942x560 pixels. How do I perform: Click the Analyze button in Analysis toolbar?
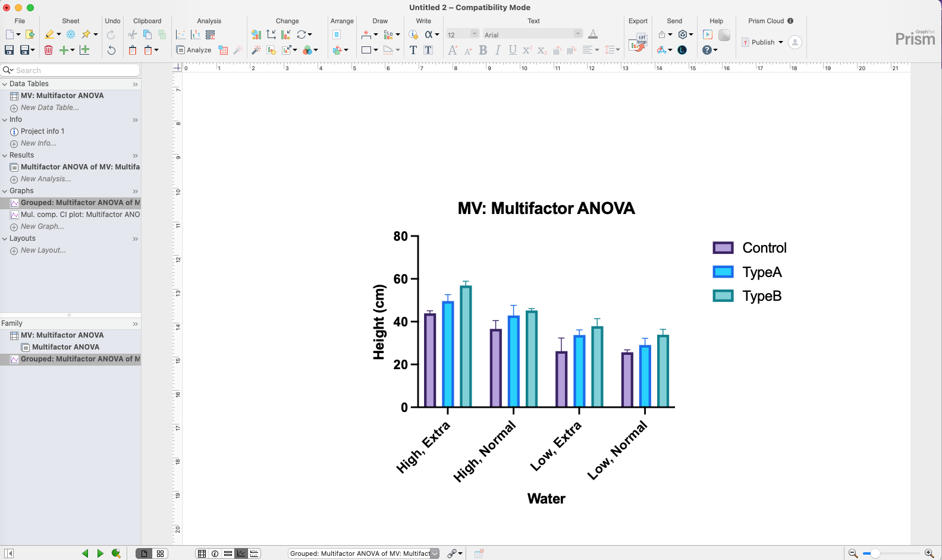(x=194, y=50)
